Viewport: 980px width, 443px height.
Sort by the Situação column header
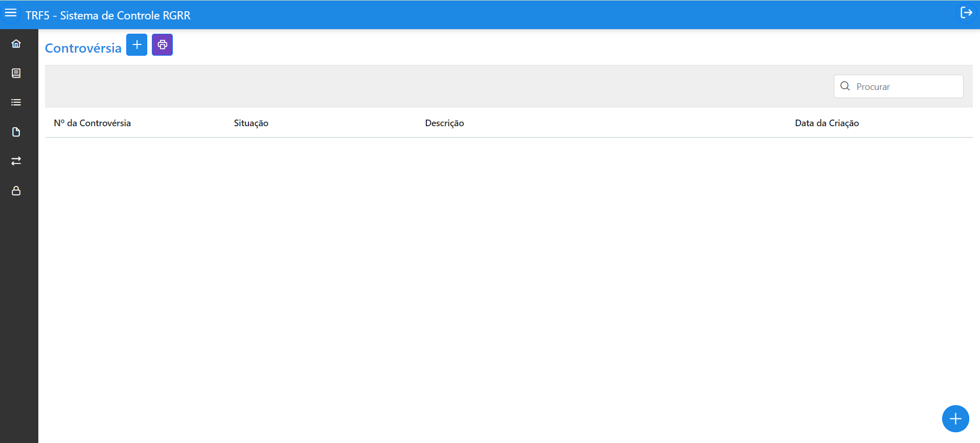(251, 123)
